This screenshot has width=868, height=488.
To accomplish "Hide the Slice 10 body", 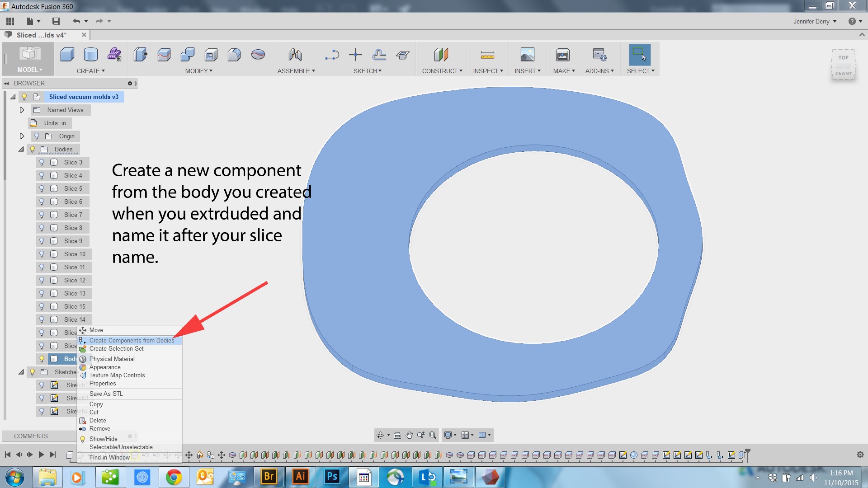I will click(42, 254).
